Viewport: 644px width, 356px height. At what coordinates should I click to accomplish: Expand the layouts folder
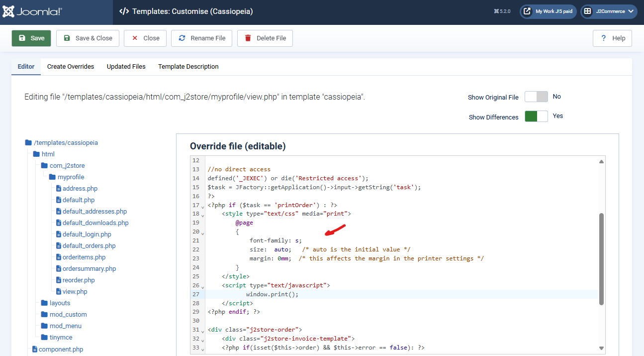tap(56, 303)
